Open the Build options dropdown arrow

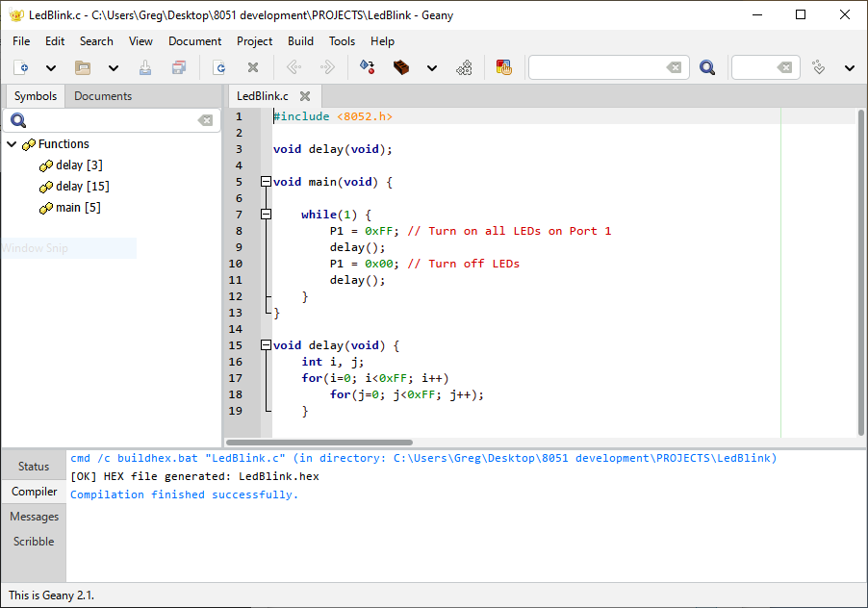[x=432, y=68]
